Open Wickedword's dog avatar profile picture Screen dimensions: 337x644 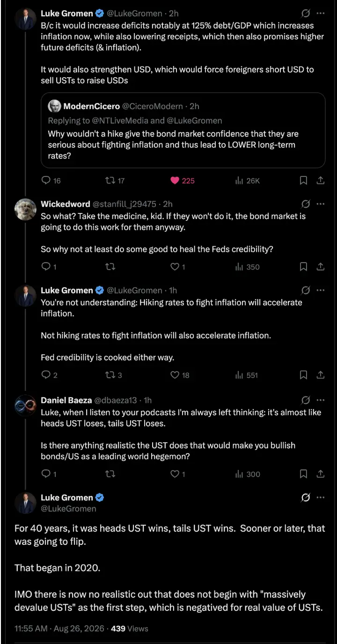coord(26,210)
